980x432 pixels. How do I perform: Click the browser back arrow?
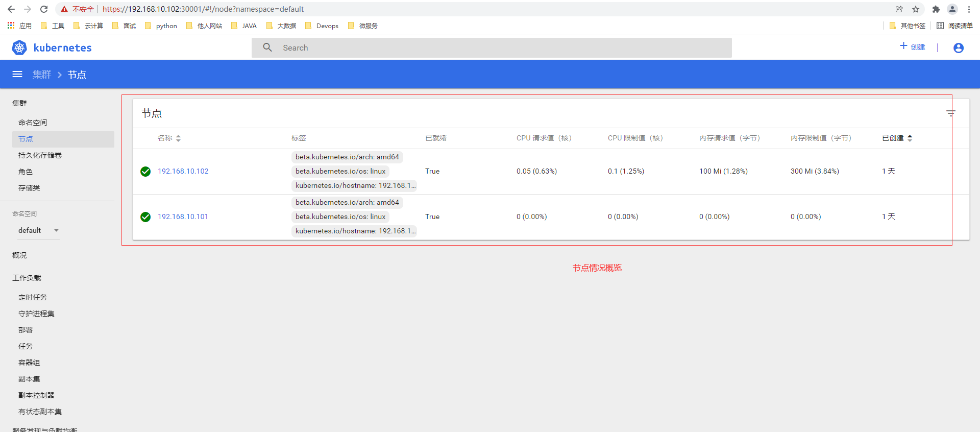[x=11, y=9]
